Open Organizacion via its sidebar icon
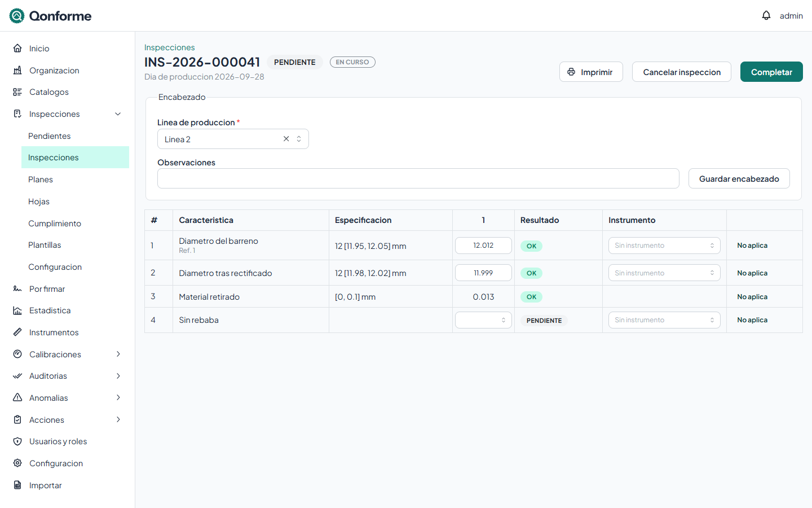Viewport: 812px width, 508px height. (17, 70)
